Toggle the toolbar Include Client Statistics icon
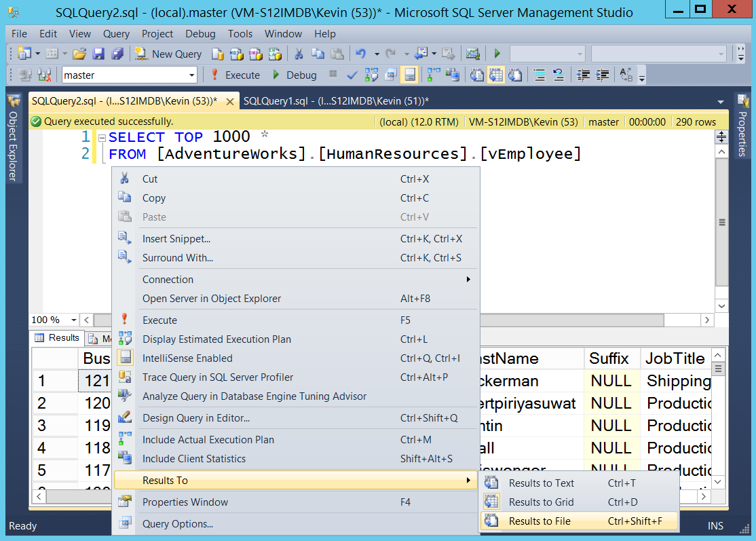Image resolution: width=756 pixels, height=541 pixels. (x=452, y=75)
